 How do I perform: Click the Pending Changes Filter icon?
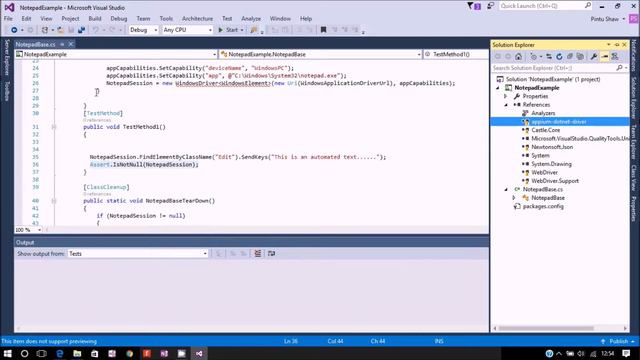533,57
